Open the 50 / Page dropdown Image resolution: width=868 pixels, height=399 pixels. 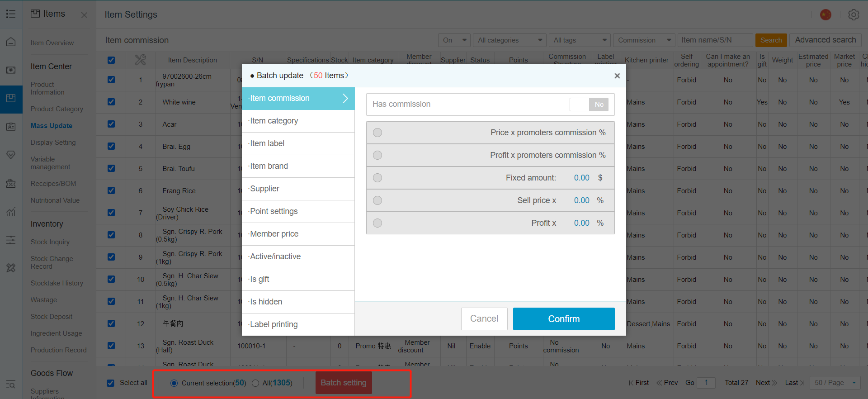pos(835,383)
